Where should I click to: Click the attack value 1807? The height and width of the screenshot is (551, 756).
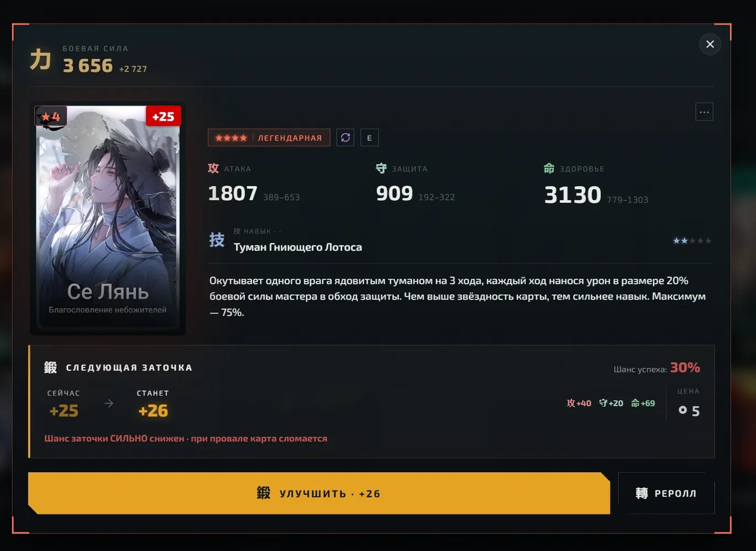[233, 193]
